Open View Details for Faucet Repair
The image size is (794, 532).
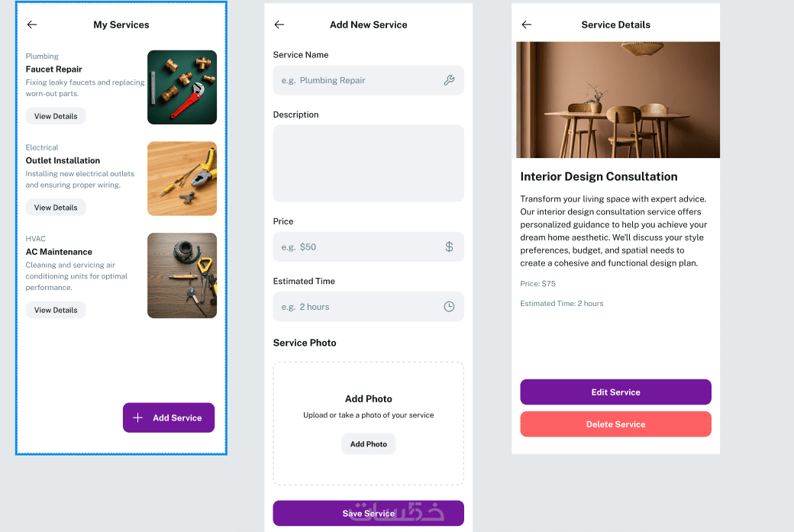coord(56,116)
